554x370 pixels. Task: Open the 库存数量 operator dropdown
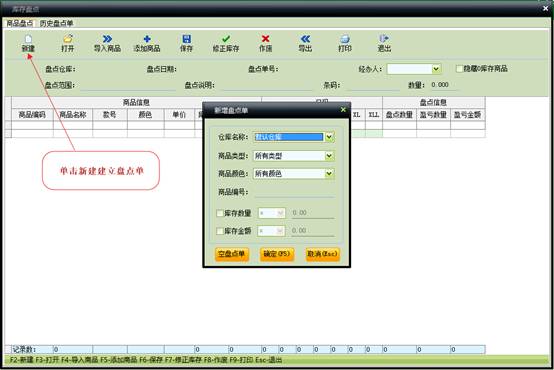(x=281, y=213)
